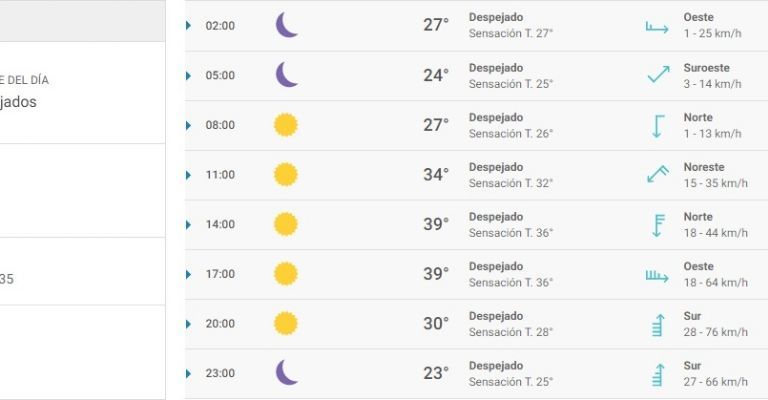The height and width of the screenshot is (400, 768).
Task: Expand the 23:00 hourly details arrow
Action: pyautogui.click(x=188, y=373)
